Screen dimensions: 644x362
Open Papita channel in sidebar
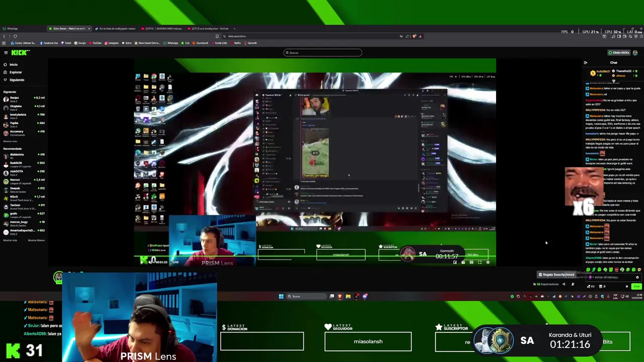pos(24,124)
